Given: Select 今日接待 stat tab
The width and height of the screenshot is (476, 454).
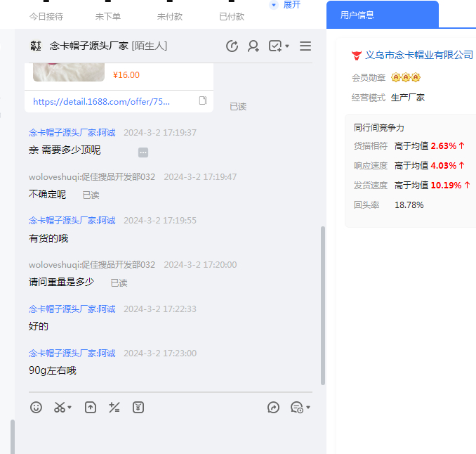Looking at the screenshot, I should point(46,16).
